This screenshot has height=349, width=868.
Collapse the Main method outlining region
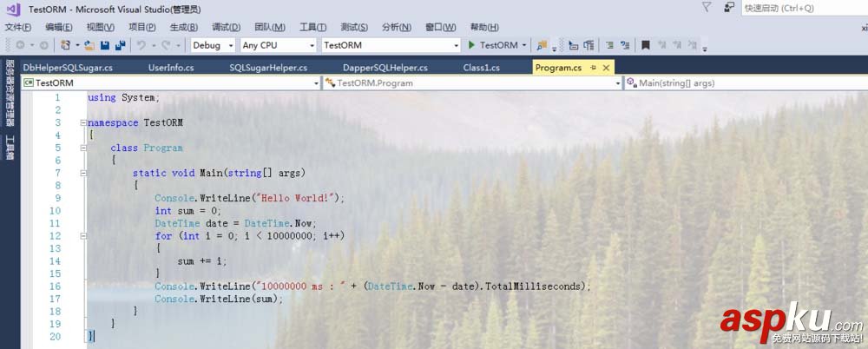[x=83, y=173]
